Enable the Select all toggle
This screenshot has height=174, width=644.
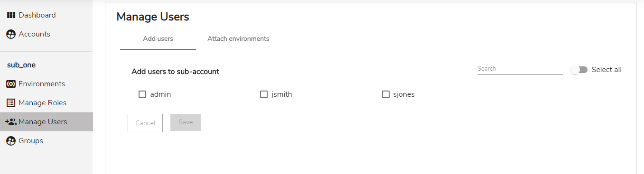point(579,70)
